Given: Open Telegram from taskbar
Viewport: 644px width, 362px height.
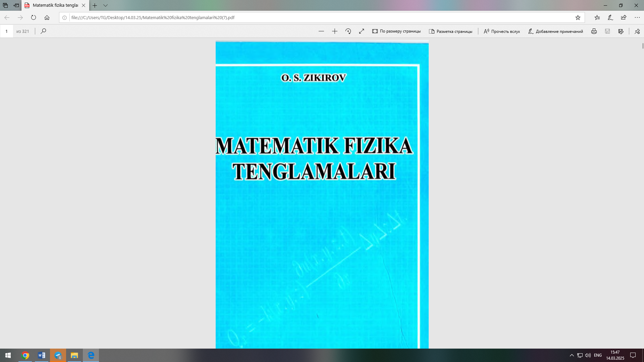Looking at the screenshot, I should click(x=58, y=355).
